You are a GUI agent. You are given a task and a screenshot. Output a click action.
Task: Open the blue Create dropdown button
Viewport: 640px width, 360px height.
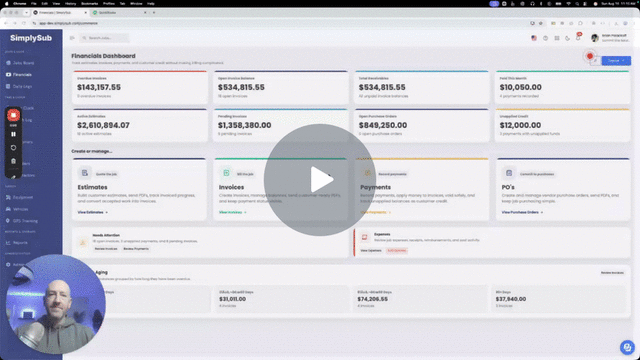[616, 61]
